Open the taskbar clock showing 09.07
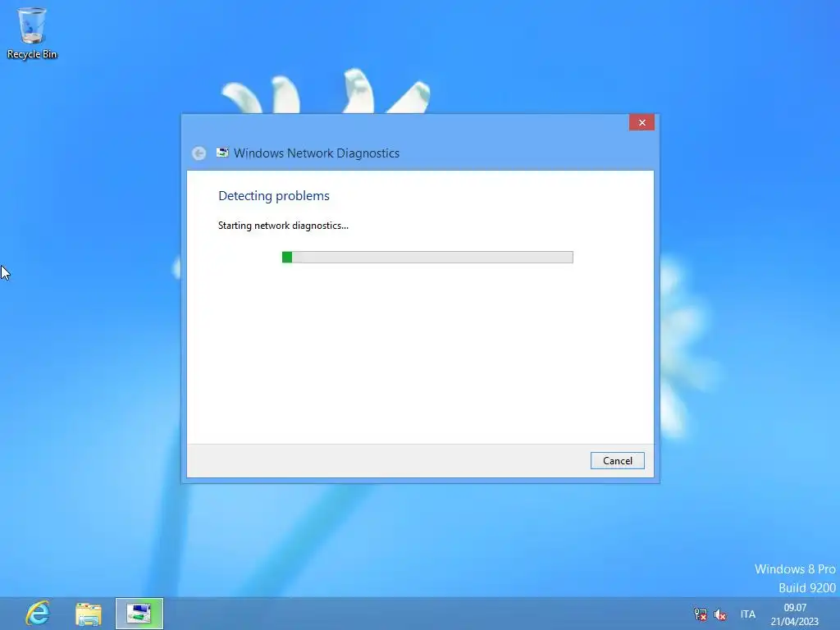Screen dimensions: 840x630 794,614
